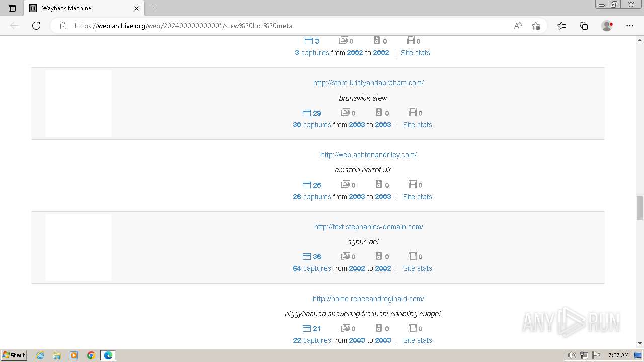Open a new browser tab
The image size is (644, 362).
(153, 8)
